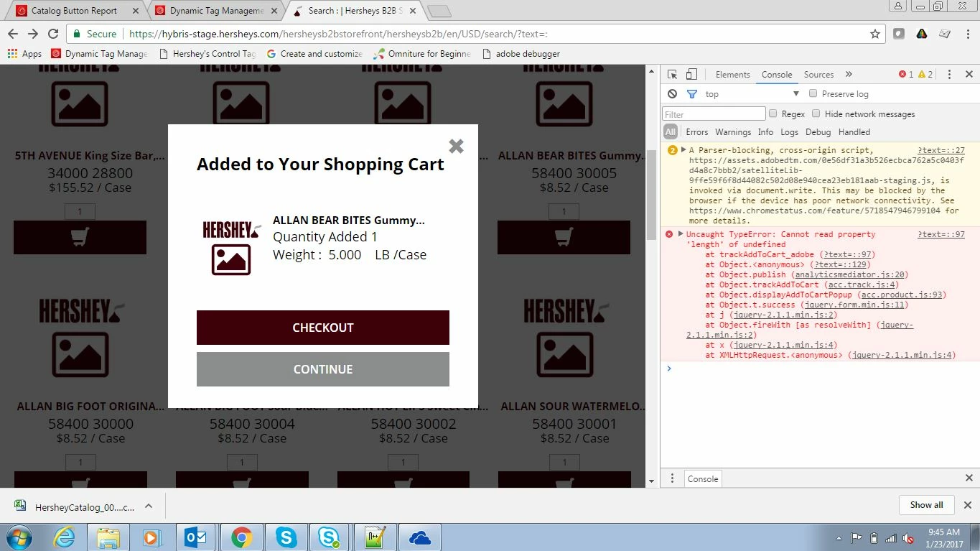980x551 pixels.
Task: Open the adobe debugger bookmark
Action: coord(521,54)
